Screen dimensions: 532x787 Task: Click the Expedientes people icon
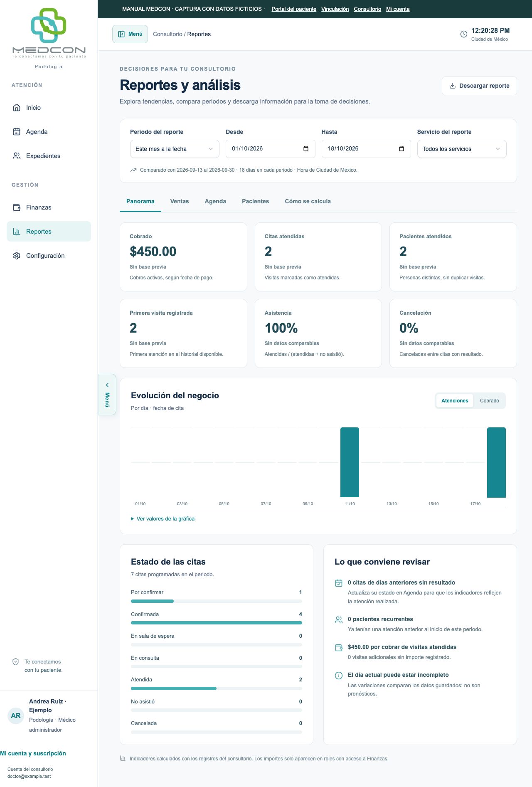tap(17, 156)
